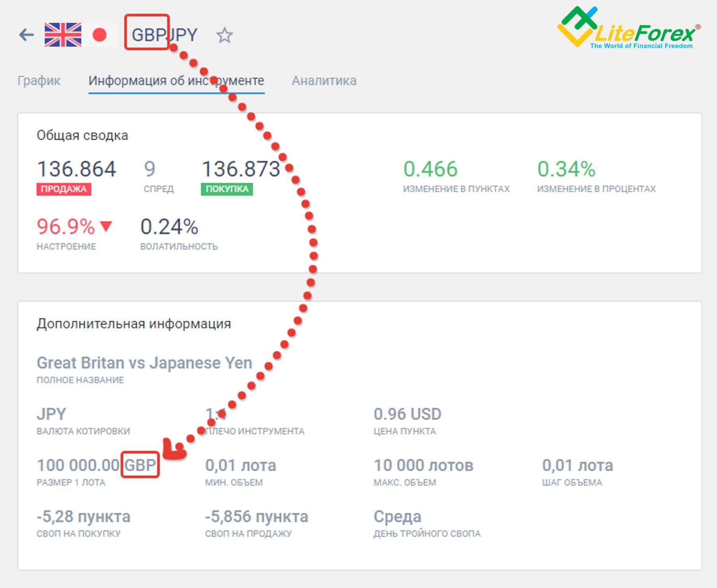717x588 pixels.
Task: Click the back arrow icon
Action: 26,35
